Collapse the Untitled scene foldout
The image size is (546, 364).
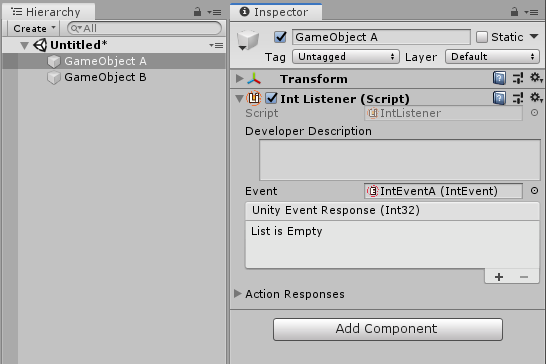(24, 46)
